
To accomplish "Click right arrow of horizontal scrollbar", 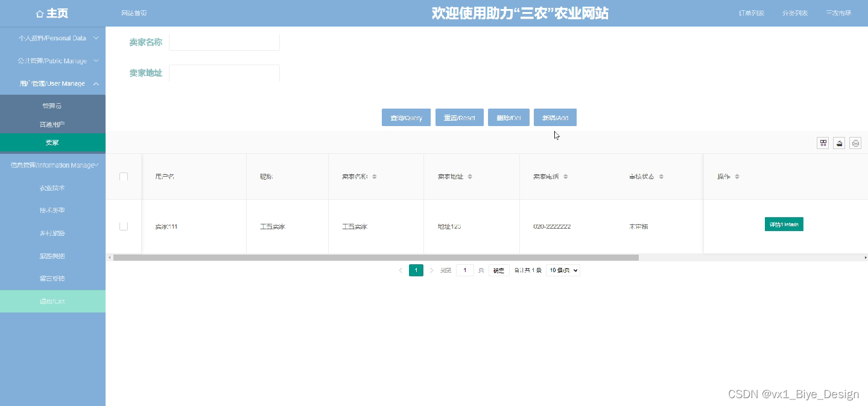I will pos(865,258).
